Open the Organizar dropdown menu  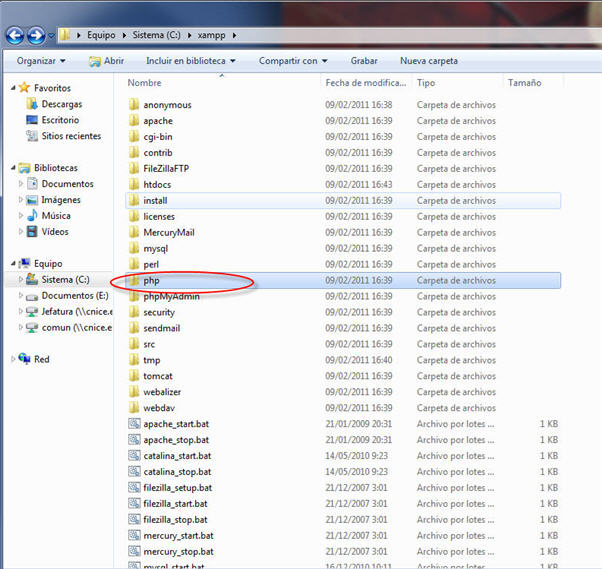click(x=41, y=61)
